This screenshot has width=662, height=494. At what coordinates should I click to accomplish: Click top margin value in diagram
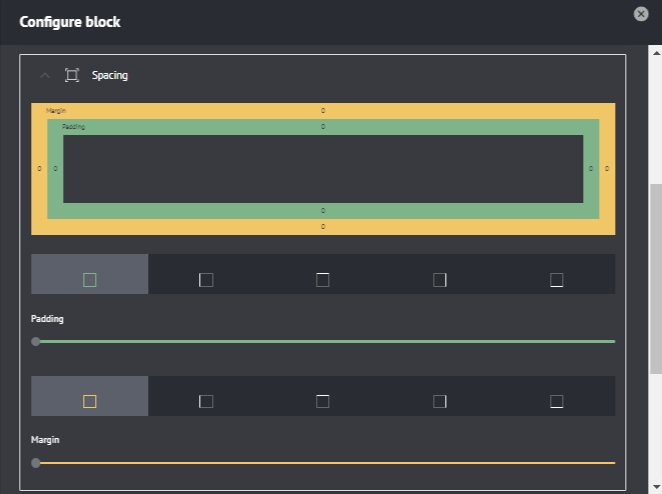point(323,110)
